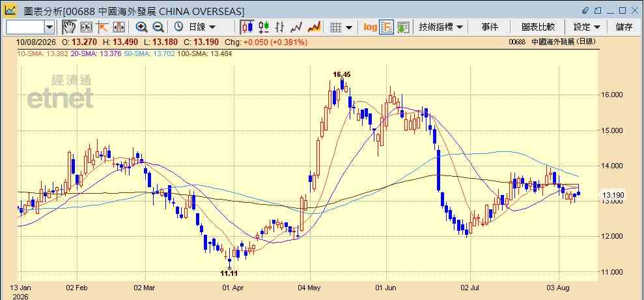The image size is (644, 300).
Task: Click the 04 May date label
Action: pyautogui.click(x=310, y=288)
